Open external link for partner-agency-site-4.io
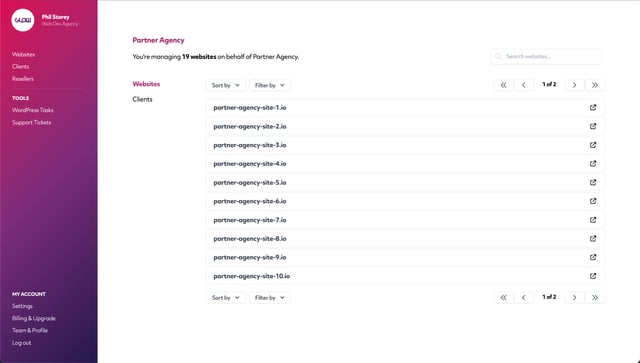 coord(593,164)
